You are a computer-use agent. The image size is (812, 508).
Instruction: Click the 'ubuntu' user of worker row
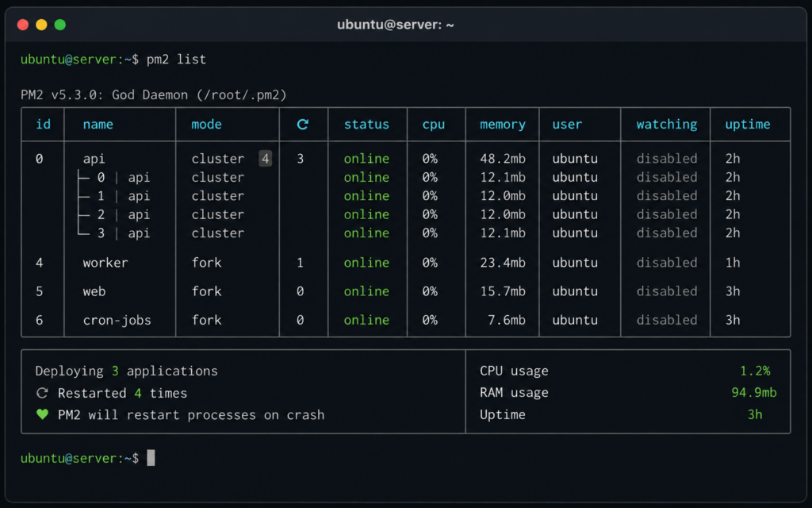575,263
